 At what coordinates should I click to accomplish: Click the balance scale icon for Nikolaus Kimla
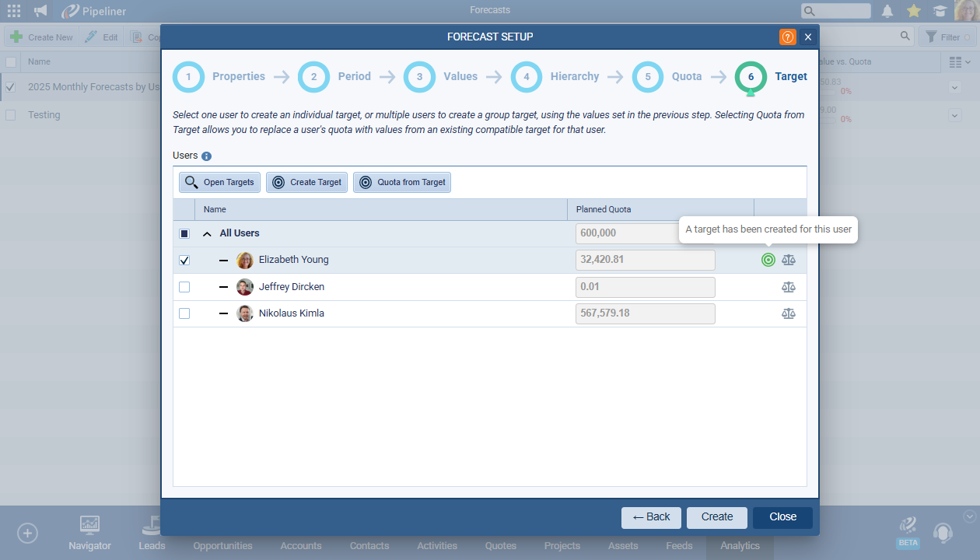click(789, 313)
